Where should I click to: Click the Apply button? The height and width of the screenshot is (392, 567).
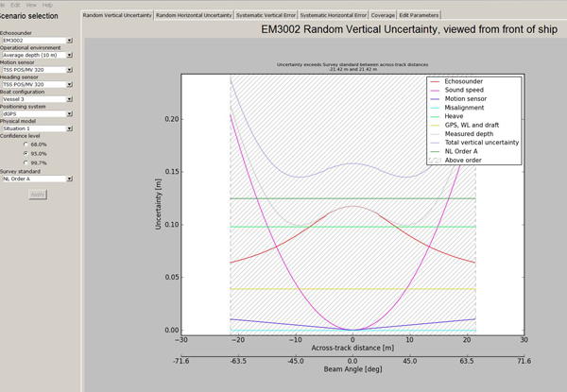point(38,195)
